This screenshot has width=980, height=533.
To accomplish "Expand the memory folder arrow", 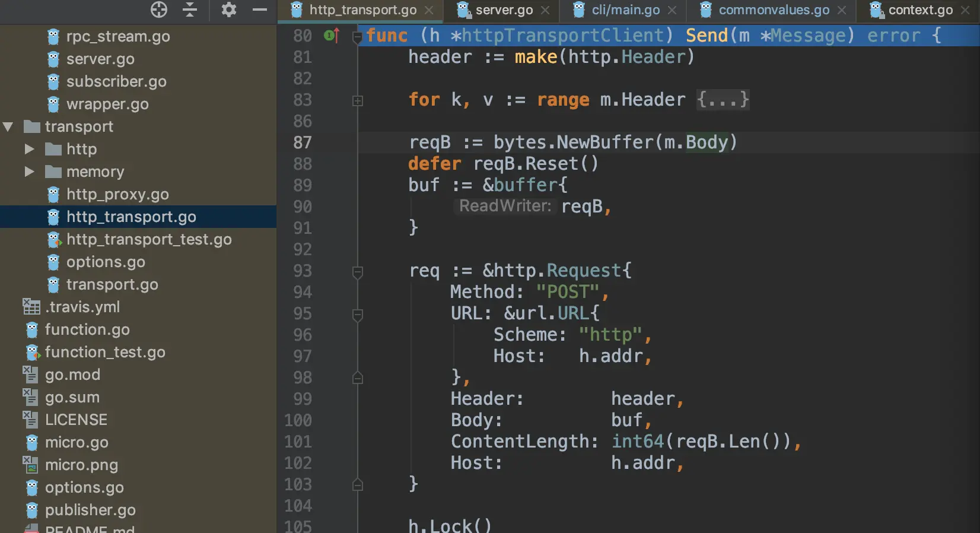I will click(x=30, y=172).
